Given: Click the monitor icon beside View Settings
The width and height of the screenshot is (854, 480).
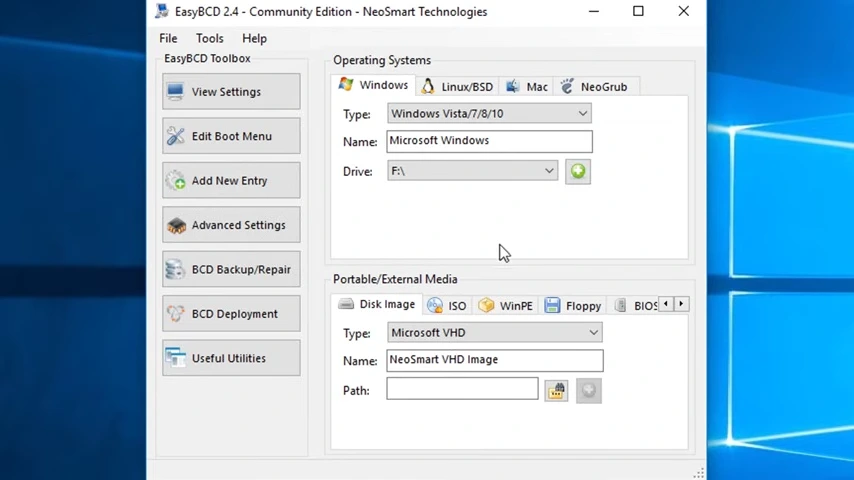Looking at the screenshot, I should (175, 92).
